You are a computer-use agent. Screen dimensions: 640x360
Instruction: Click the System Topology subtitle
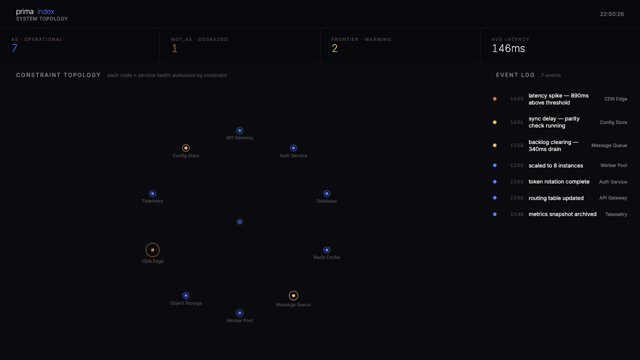pyautogui.click(x=42, y=19)
